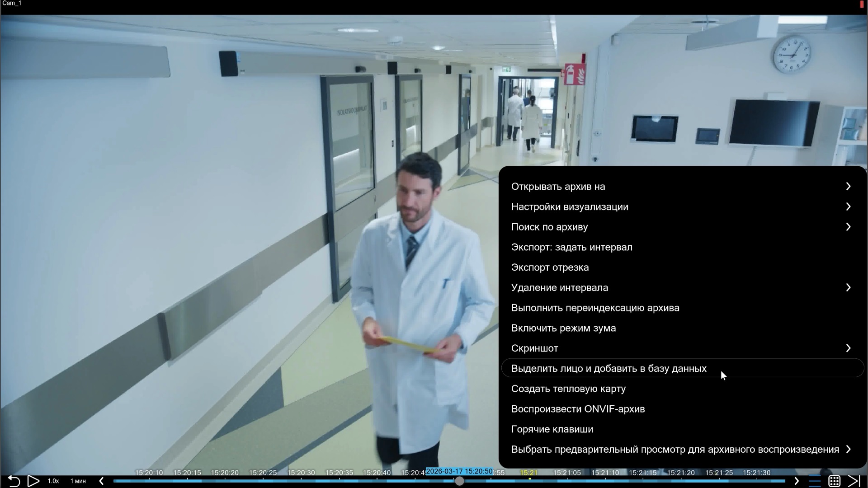Choose Выполнить переиндексацию архива
The width and height of the screenshot is (868, 488).
(x=683, y=308)
